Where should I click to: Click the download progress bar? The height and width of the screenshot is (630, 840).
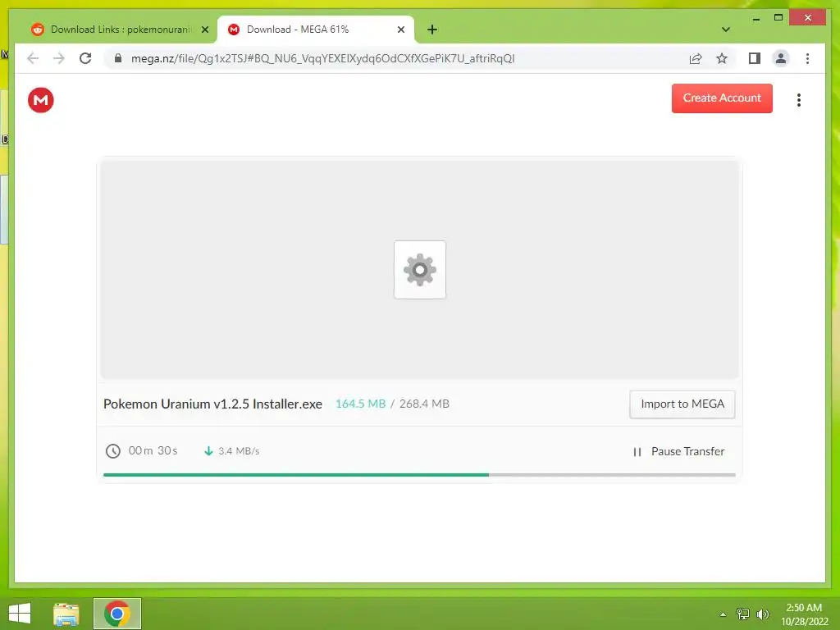tap(419, 475)
